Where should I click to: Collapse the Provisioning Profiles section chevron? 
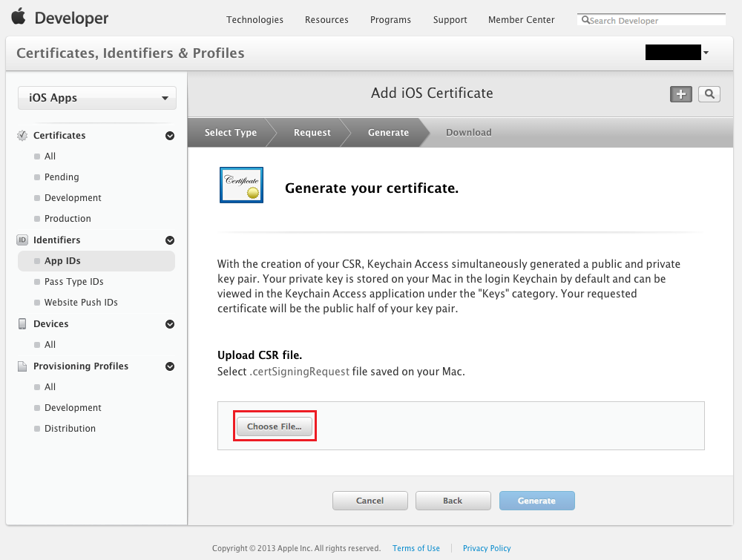point(170,366)
